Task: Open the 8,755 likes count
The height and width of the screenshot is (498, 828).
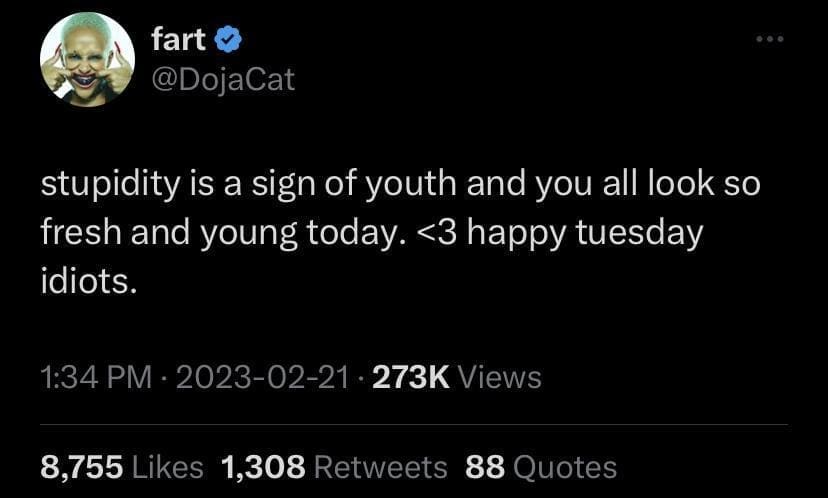Action: tap(81, 466)
